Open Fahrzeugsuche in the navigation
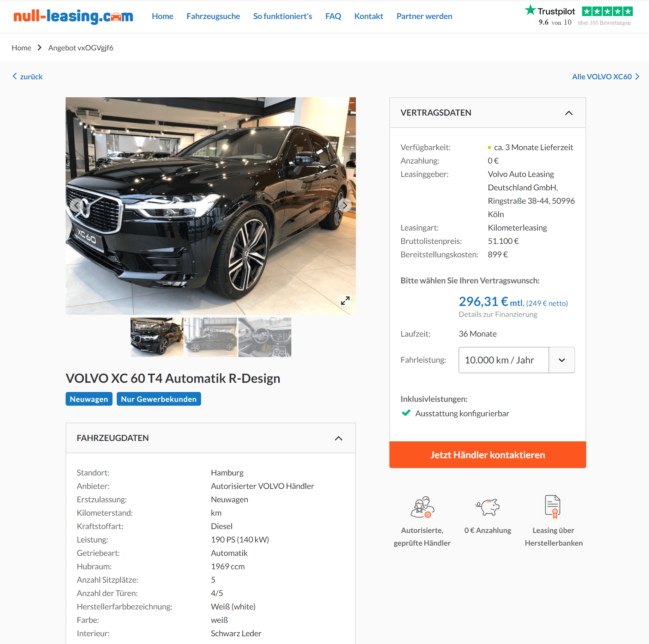 (213, 16)
